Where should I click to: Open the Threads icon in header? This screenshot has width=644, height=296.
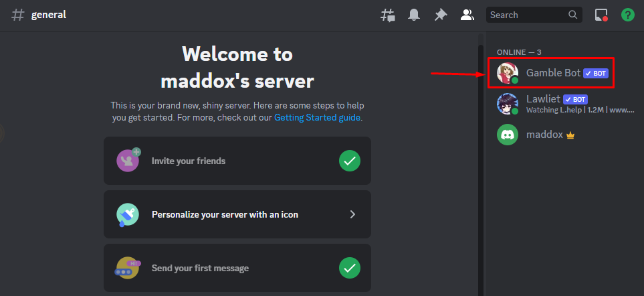pos(388,15)
